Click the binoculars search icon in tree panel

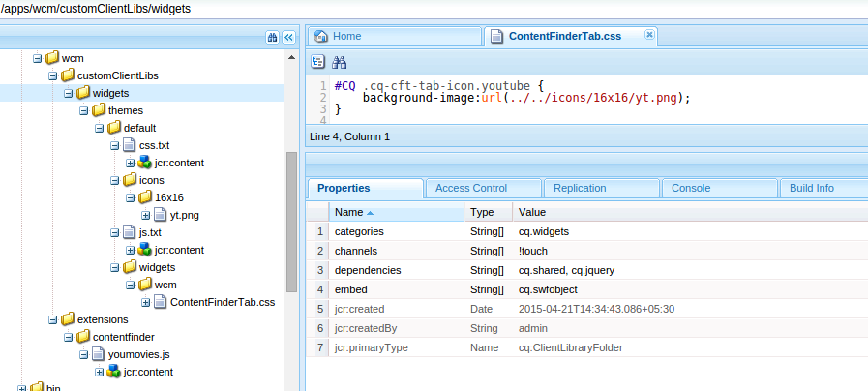272,37
